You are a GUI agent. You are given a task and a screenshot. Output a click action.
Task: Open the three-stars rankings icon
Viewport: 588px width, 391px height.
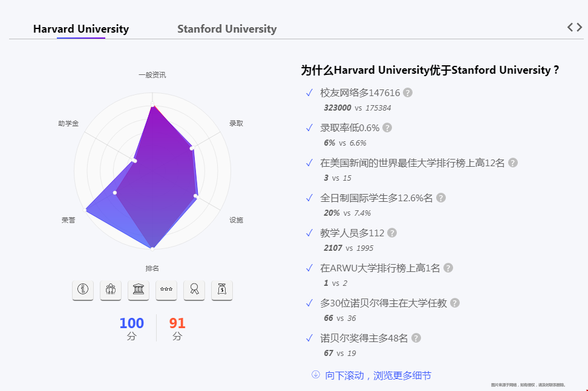[x=166, y=290]
